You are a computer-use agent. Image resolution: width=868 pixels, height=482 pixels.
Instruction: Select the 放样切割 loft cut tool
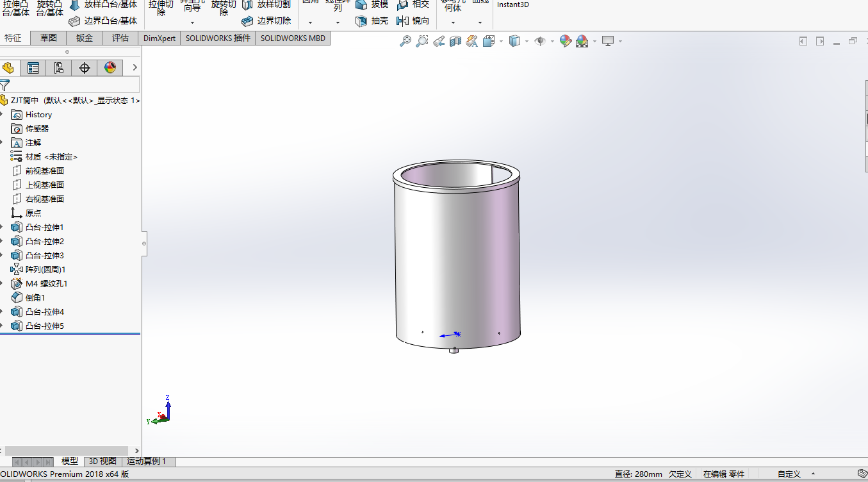click(266, 4)
